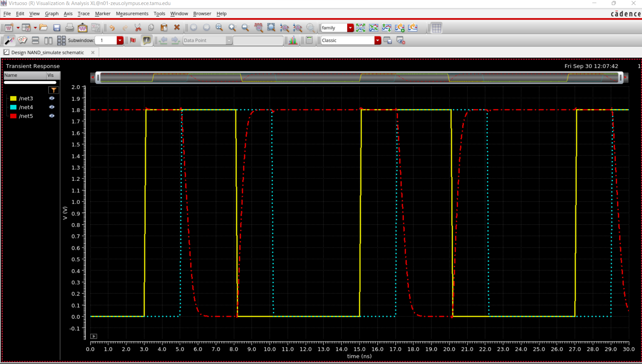Toggle visibility of the /net3 trace
Image resolution: width=642 pixels, height=364 pixels.
[52, 98]
